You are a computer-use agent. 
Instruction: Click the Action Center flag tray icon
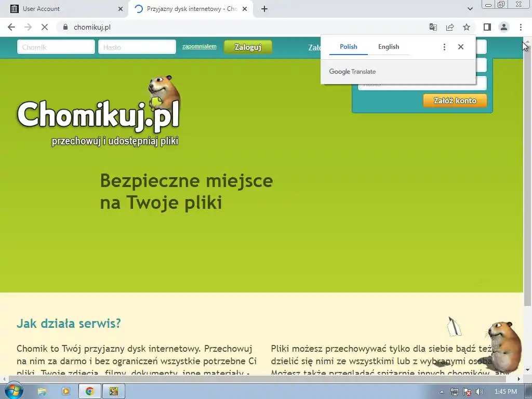467,392
